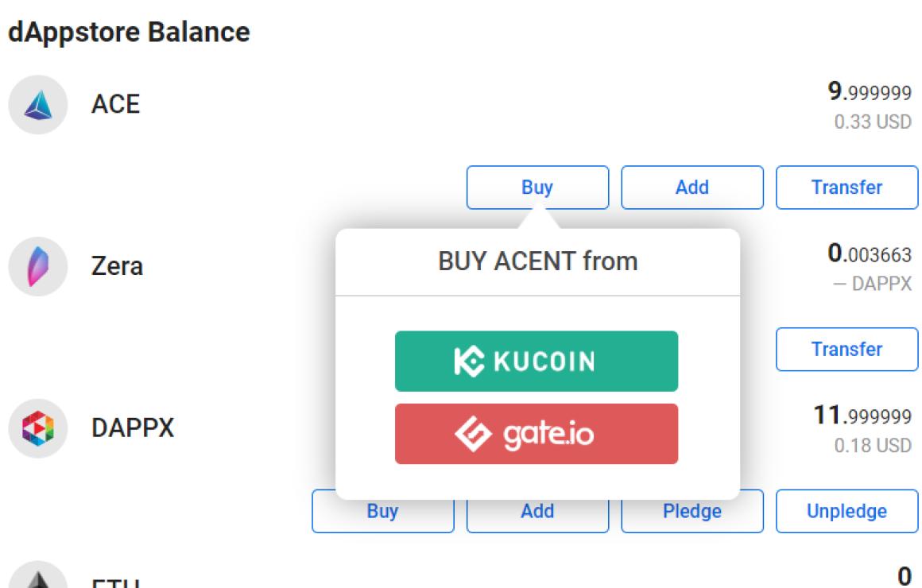Click the Buy button for ACE
Viewport: 922px width, 588px height.
click(537, 188)
